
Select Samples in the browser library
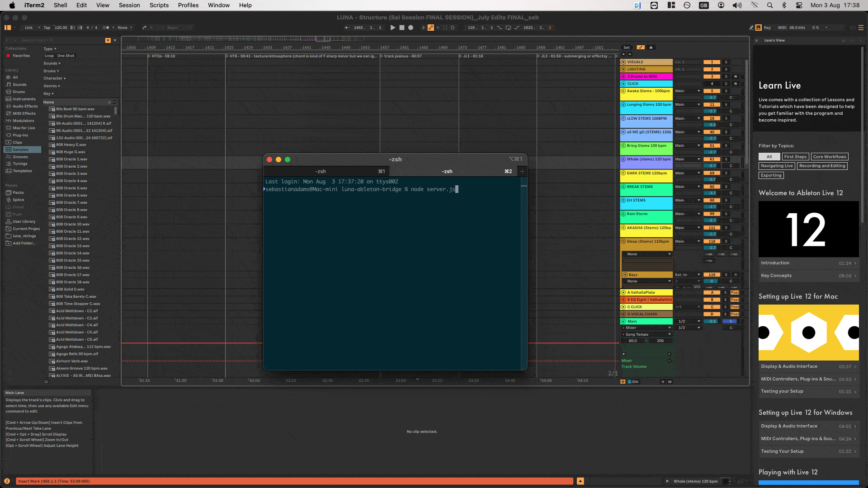tap(23, 150)
